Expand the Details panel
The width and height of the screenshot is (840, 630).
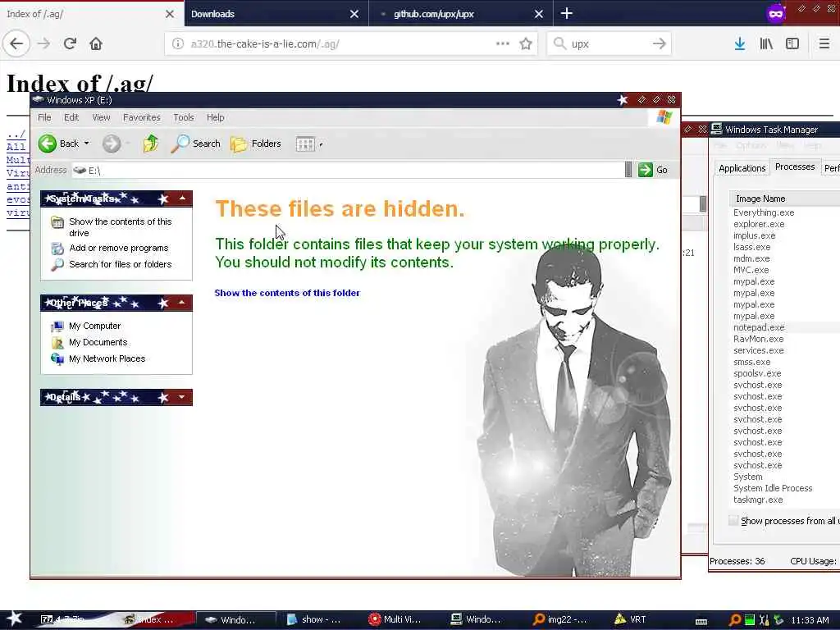(x=182, y=397)
